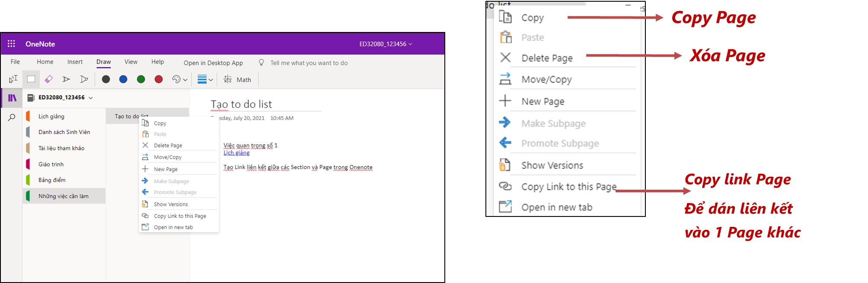Image resolution: width=868 pixels, height=283 pixels.
Task: Click Open in Desktop App
Action: pyautogui.click(x=213, y=63)
